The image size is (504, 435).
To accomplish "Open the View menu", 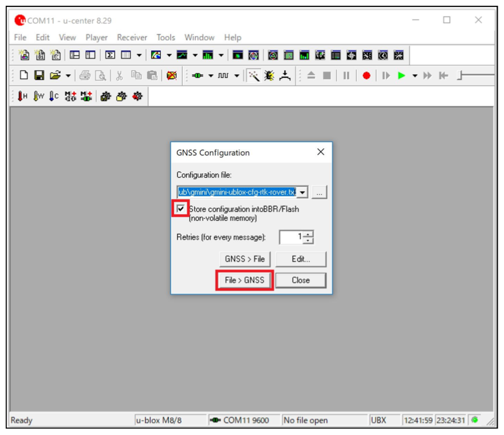I will point(68,38).
